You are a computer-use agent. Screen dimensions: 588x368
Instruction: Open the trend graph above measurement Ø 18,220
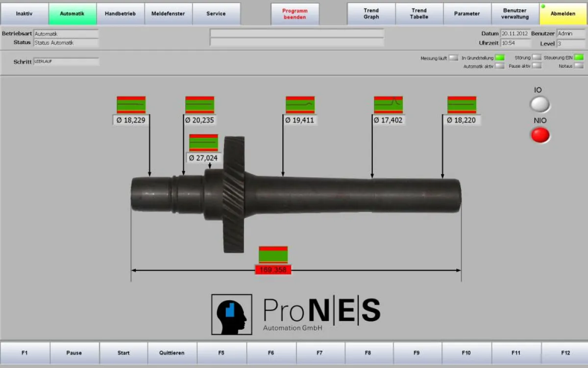461,104
